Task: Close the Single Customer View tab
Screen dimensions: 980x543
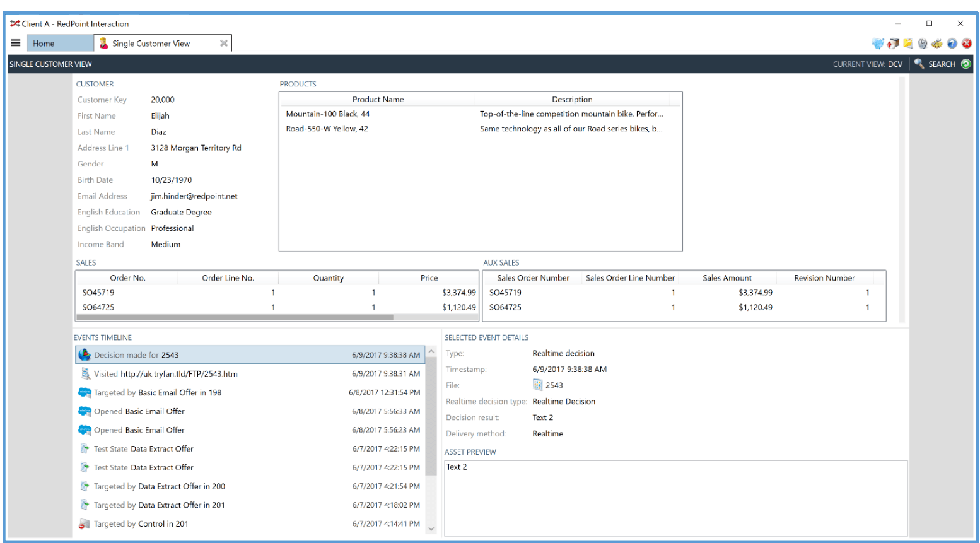Action: 223,44
